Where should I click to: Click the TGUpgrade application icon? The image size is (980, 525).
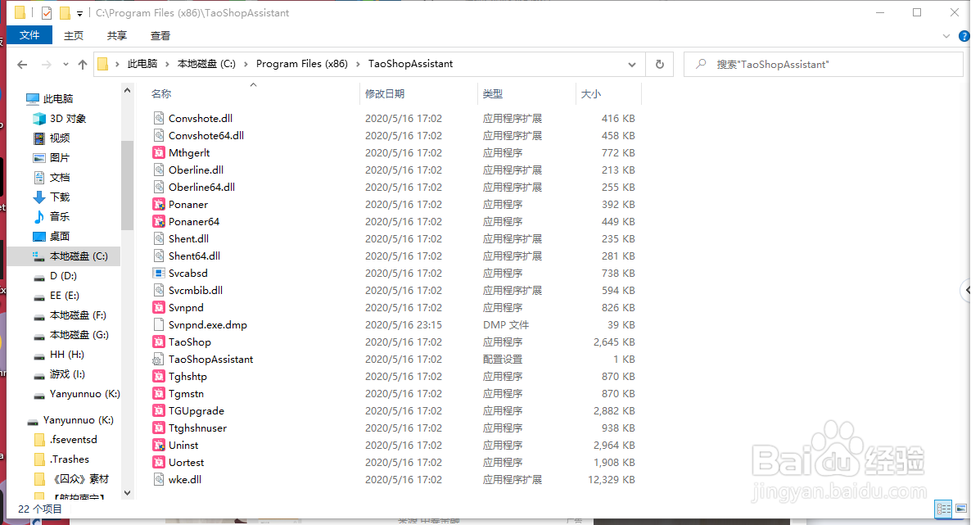pos(159,410)
